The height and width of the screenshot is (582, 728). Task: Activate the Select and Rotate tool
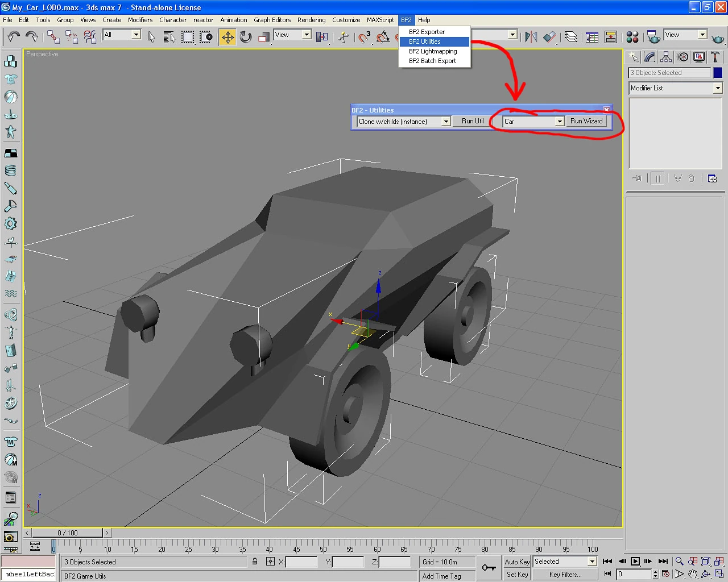pos(246,38)
